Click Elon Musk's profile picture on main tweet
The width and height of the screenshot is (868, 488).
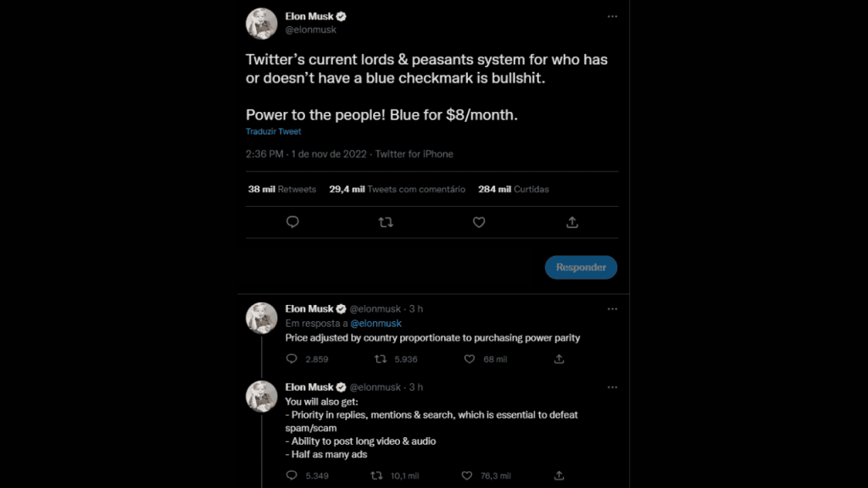point(261,24)
